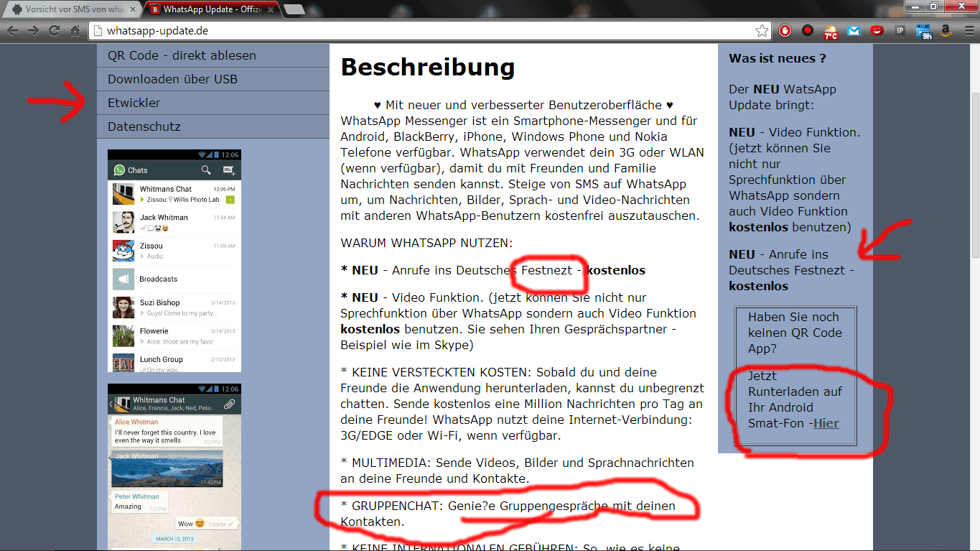Open the calendar 9h extension icon

click(923, 31)
